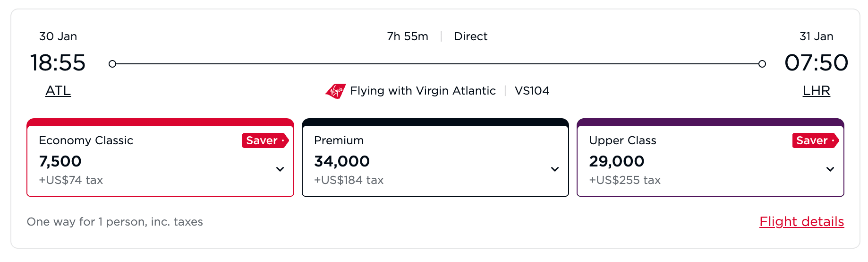
Task: Expand the Economy Classic fare chevron
Action: (x=280, y=169)
